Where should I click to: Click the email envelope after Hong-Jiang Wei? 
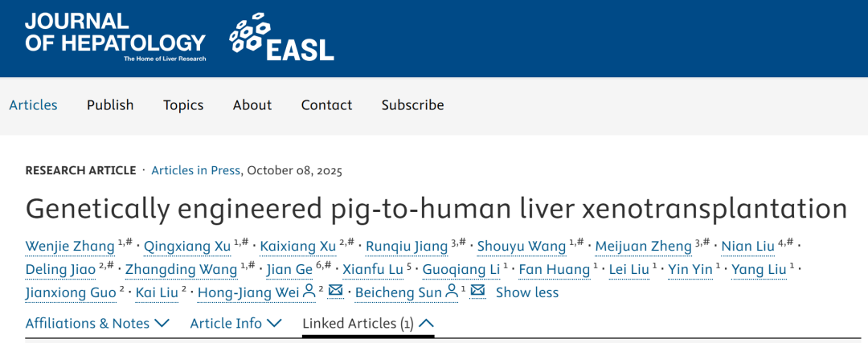pyautogui.click(x=337, y=292)
